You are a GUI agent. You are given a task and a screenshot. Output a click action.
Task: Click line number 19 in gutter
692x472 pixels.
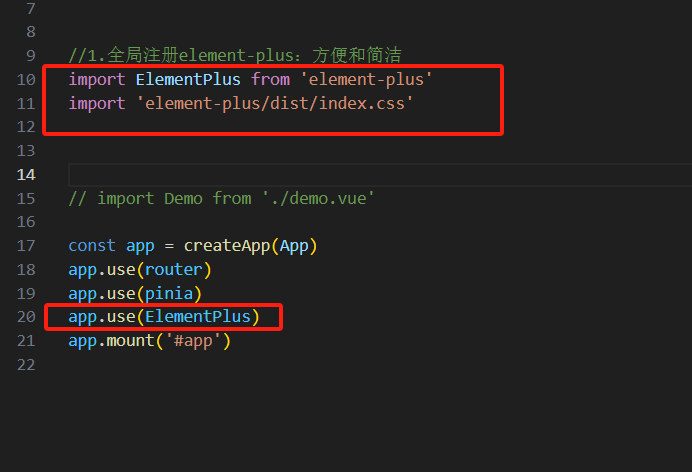point(26,293)
